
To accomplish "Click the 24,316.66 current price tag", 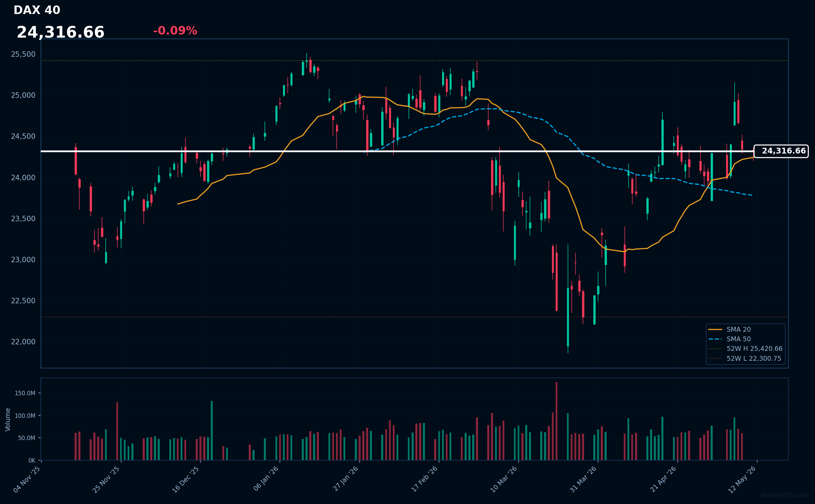I will pos(781,151).
